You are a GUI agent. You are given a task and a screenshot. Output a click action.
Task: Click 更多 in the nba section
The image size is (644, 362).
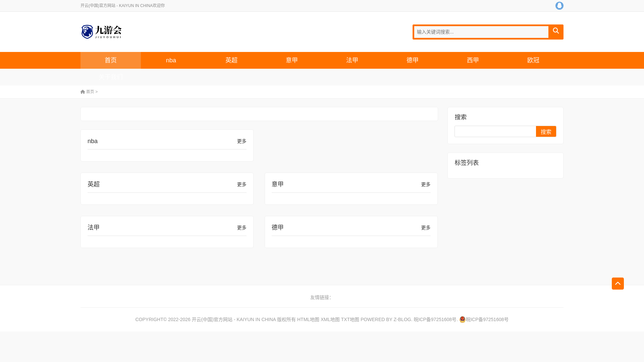tap(241, 141)
